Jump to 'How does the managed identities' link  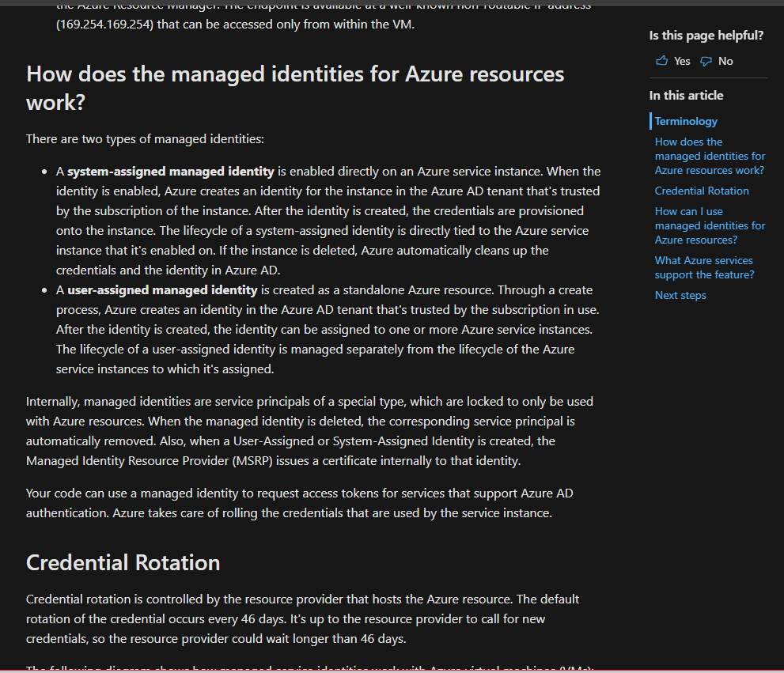pyautogui.click(x=710, y=156)
